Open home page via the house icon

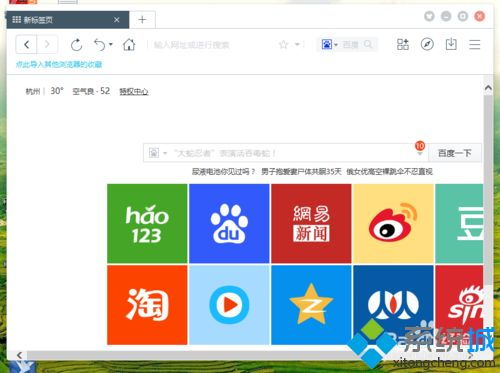(x=129, y=44)
